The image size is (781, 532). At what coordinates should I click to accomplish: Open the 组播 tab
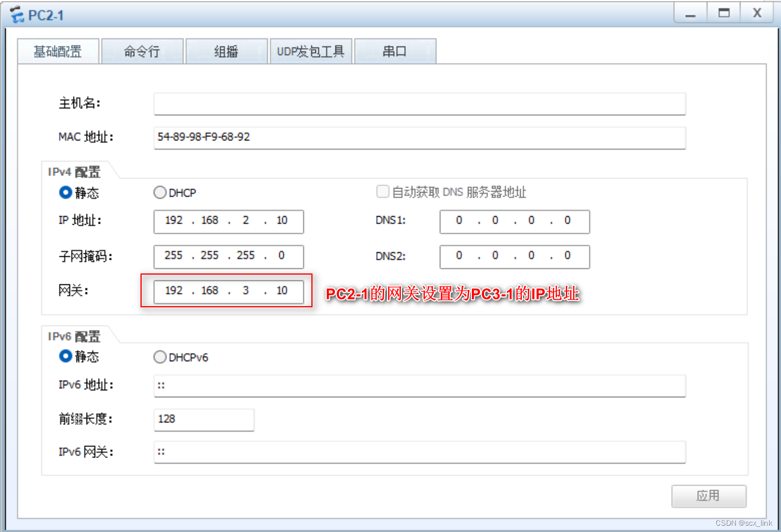tap(227, 52)
